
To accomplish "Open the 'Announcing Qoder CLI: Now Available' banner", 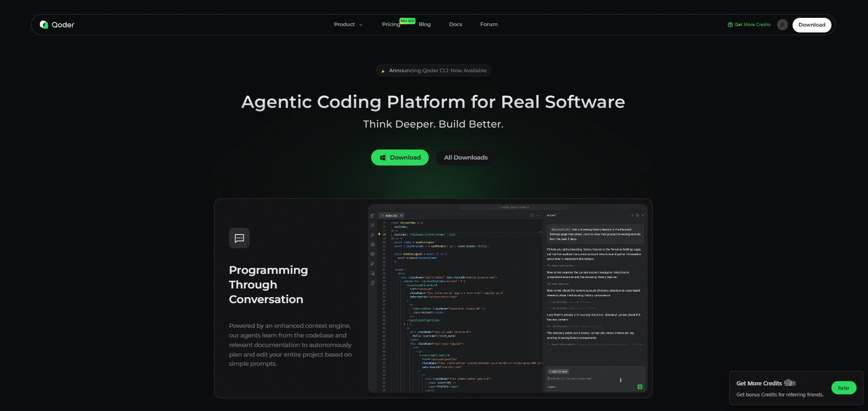I will click(x=433, y=70).
